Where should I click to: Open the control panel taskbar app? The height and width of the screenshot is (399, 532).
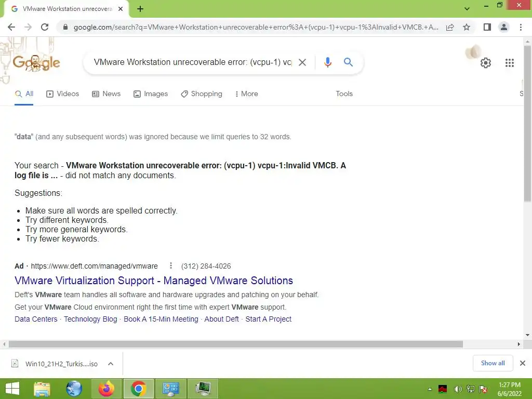170,389
